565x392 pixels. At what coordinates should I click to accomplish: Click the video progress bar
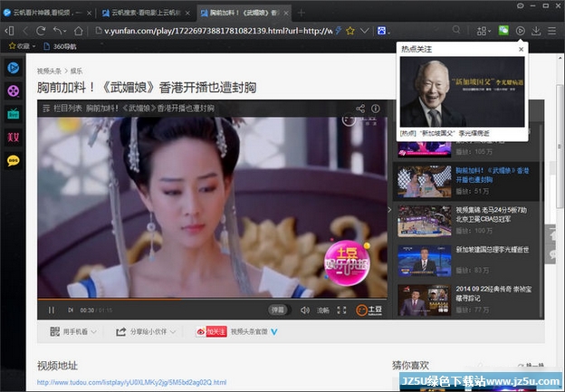(212, 299)
